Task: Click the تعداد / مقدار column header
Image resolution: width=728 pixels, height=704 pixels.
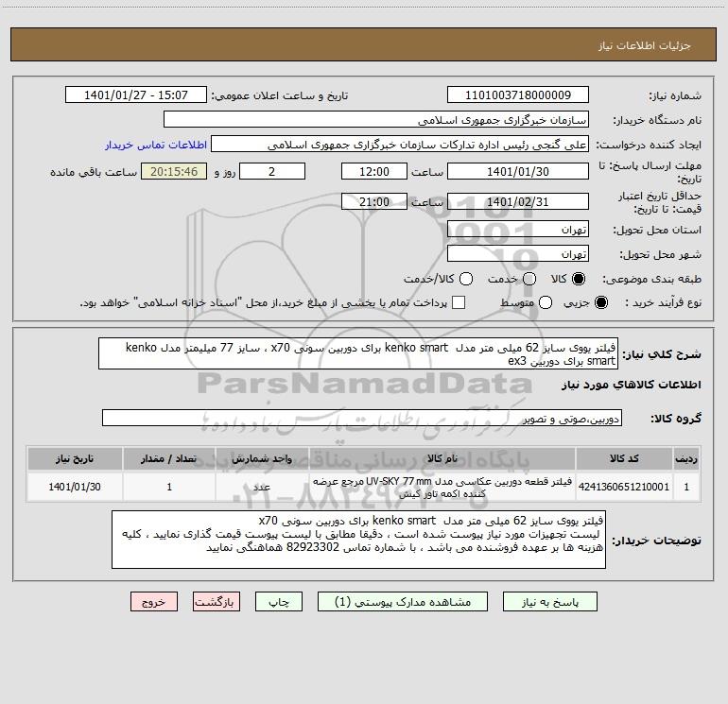Action: click(169, 458)
